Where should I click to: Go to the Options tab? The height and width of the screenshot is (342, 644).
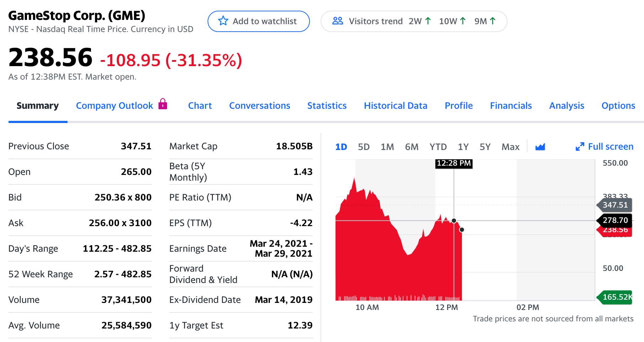click(x=618, y=106)
